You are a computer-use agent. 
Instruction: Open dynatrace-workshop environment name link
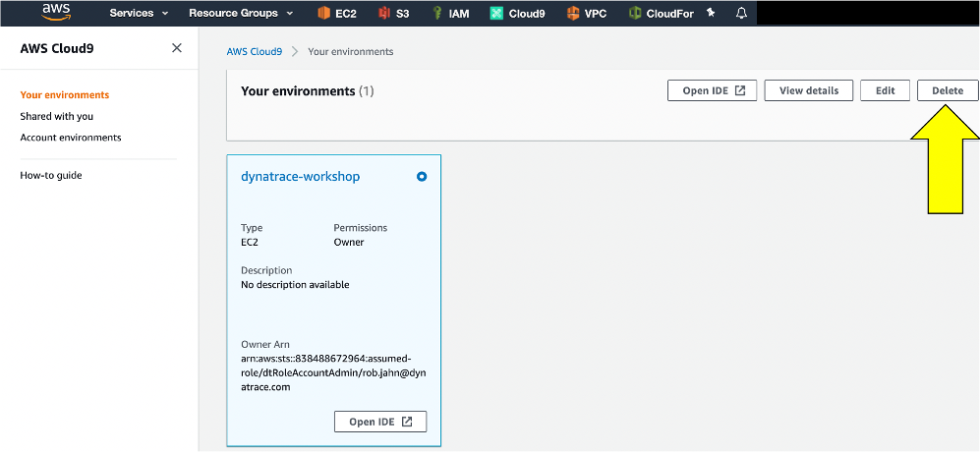(x=301, y=177)
